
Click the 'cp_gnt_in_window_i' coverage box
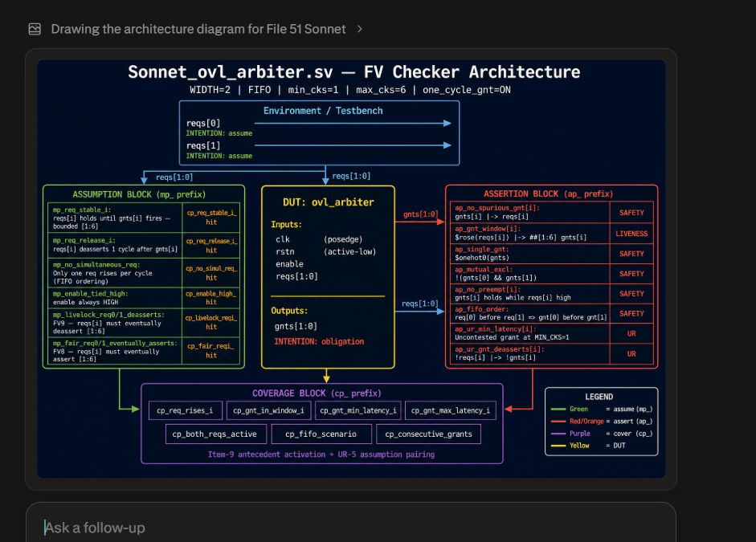tap(268, 410)
